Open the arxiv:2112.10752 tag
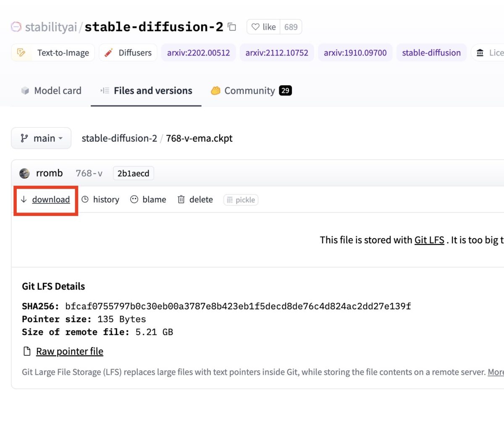The image size is (504, 421). click(277, 53)
